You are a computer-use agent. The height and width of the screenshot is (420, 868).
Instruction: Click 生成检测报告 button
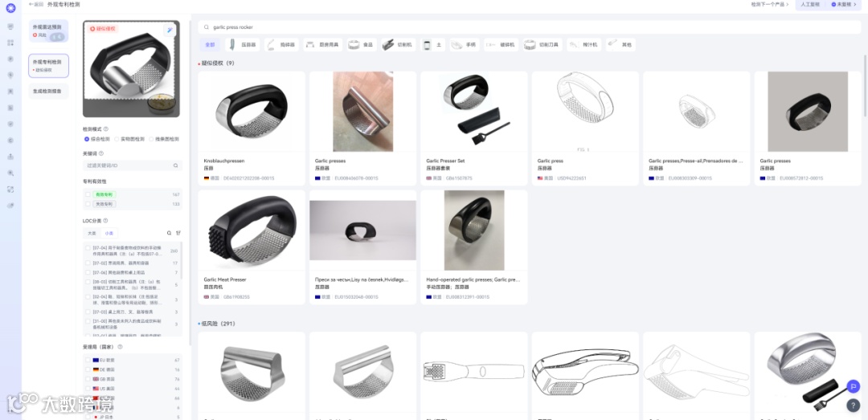tap(49, 92)
